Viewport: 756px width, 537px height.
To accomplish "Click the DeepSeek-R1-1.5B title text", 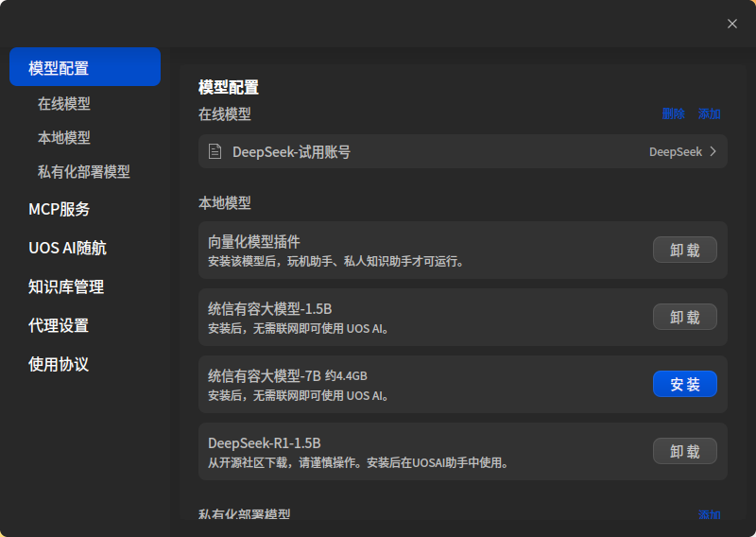I will click(x=265, y=442).
